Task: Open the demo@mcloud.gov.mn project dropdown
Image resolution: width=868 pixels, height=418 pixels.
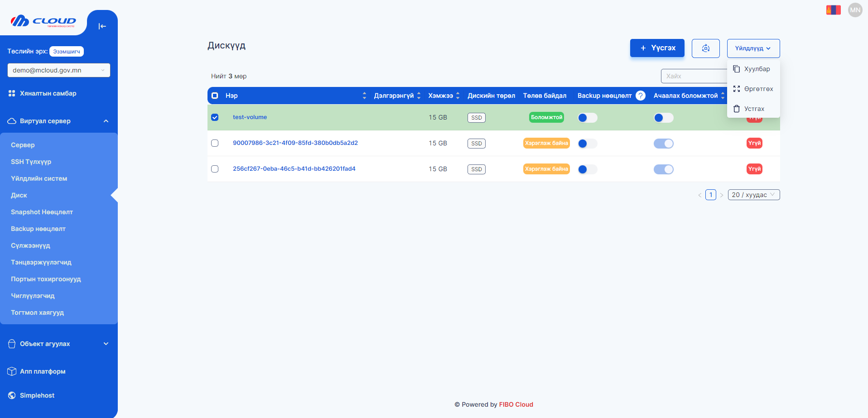Action: [58, 70]
